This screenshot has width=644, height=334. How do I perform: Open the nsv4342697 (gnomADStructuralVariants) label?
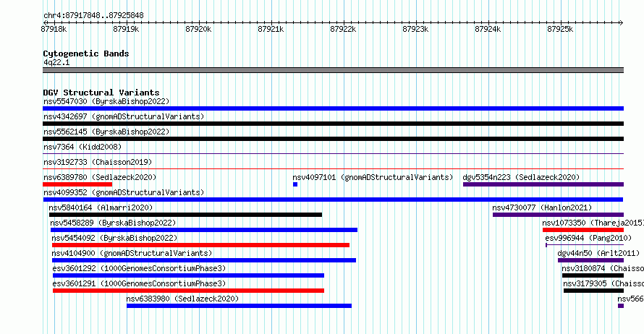[x=124, y=116]
